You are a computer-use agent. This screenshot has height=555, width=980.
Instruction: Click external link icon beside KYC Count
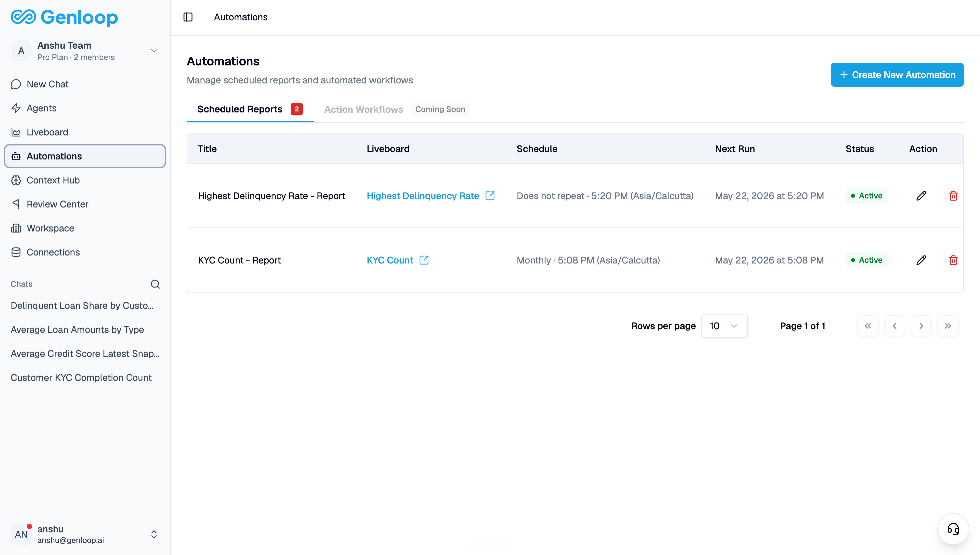(x=424, y=260)
